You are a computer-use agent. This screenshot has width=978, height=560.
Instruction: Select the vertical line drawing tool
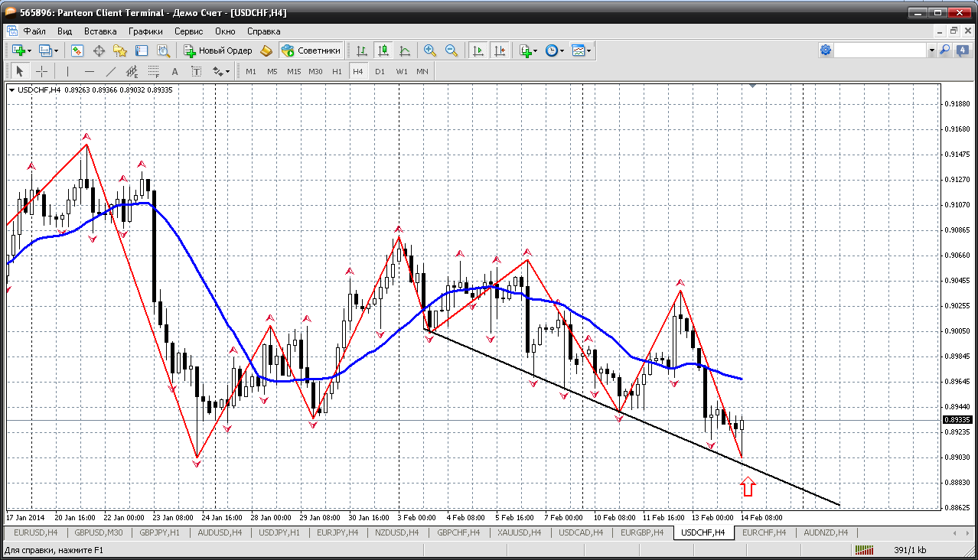[x=67, y=71]
